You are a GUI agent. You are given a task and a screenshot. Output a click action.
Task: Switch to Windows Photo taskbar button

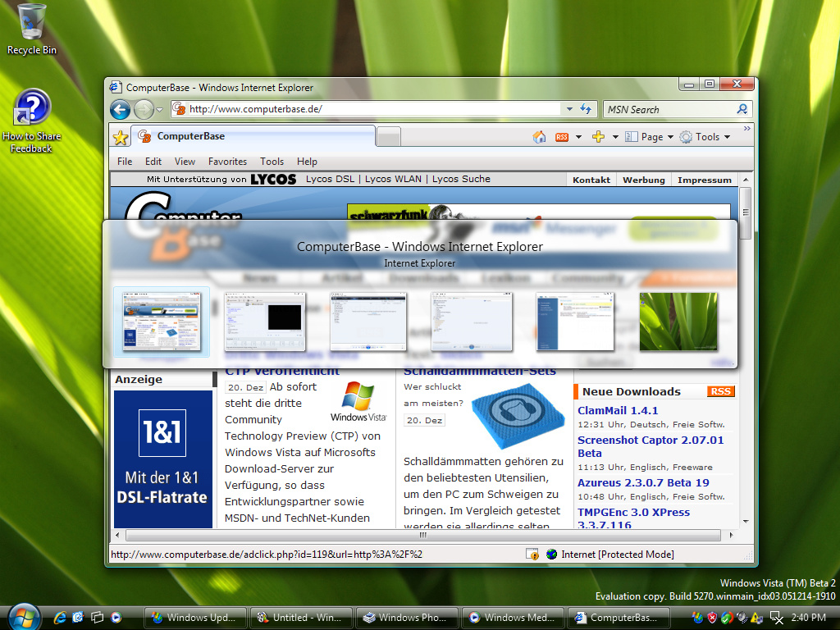(x=407, y=618)
